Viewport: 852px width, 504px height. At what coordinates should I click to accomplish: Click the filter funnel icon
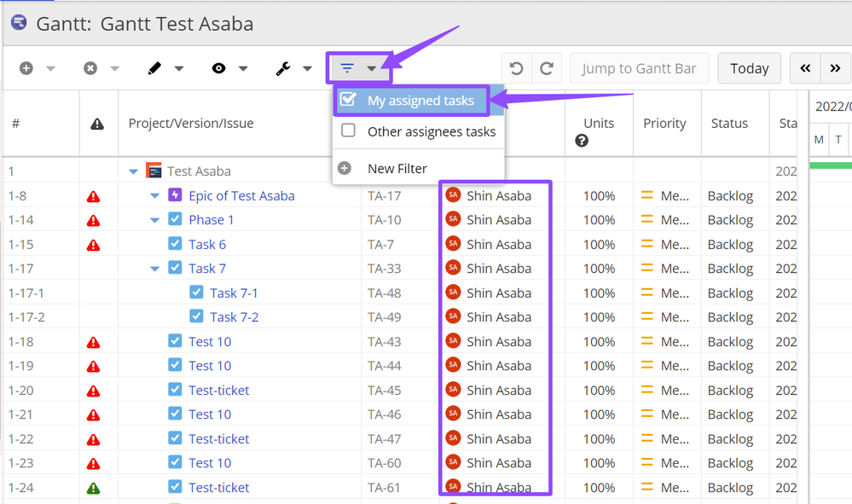click(346, 68)
